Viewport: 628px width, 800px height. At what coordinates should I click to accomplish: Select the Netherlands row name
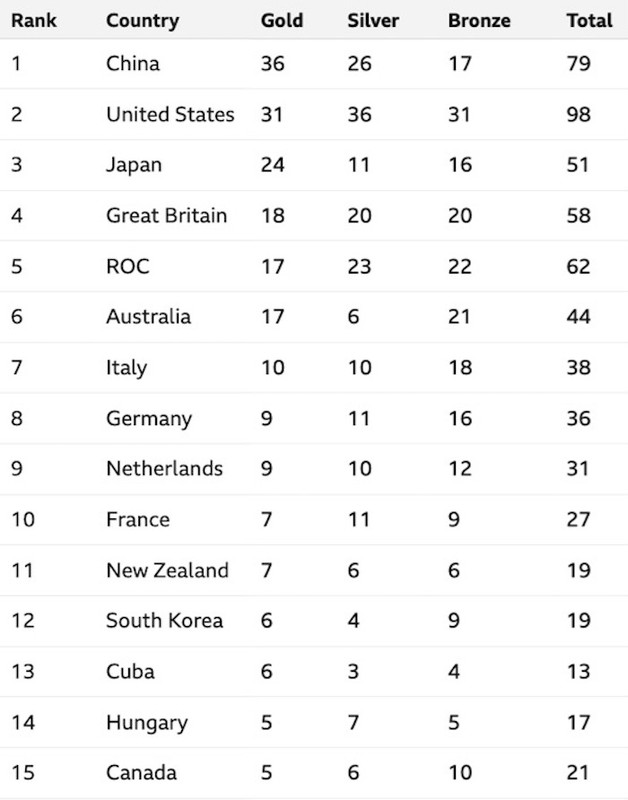coord(164,468)
